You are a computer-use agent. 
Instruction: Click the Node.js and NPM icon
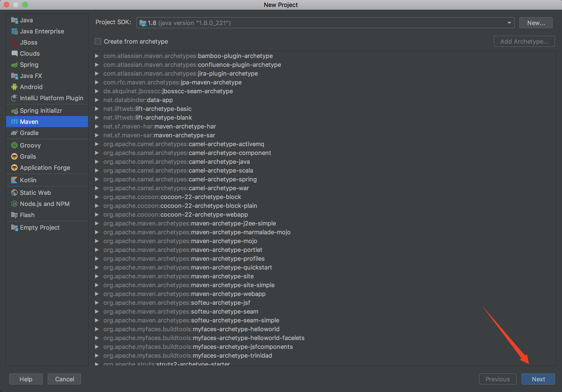click(x=14, y=204)
